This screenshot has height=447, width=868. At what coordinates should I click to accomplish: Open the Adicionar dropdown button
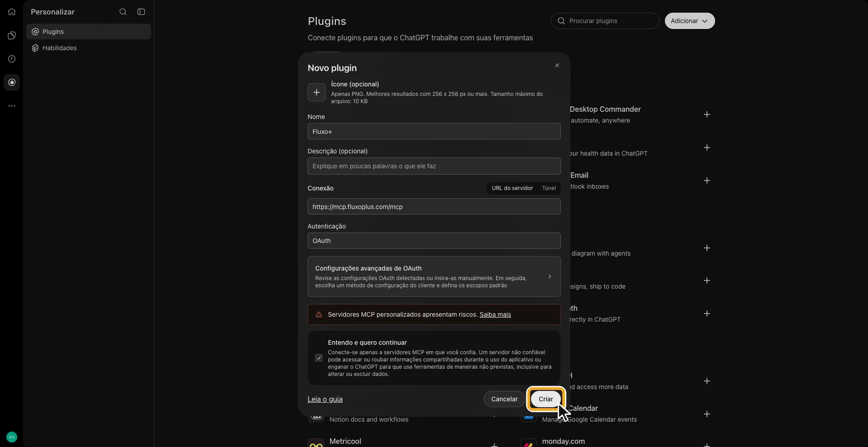tap(690, 21)
